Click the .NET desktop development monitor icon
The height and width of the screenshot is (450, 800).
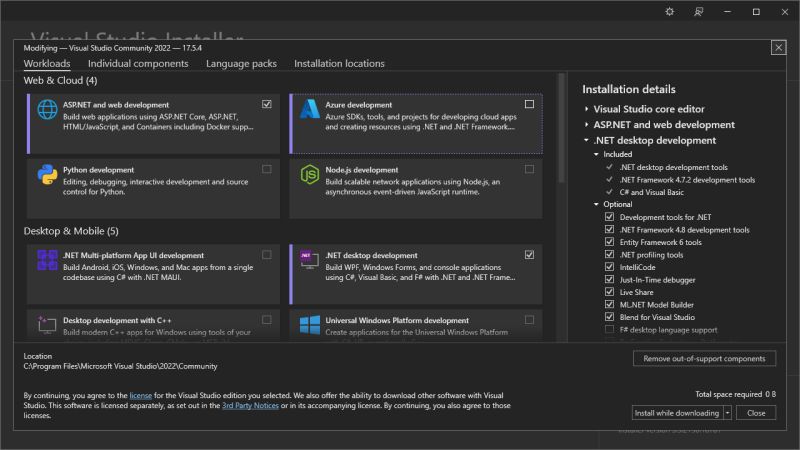pos(309,260)
